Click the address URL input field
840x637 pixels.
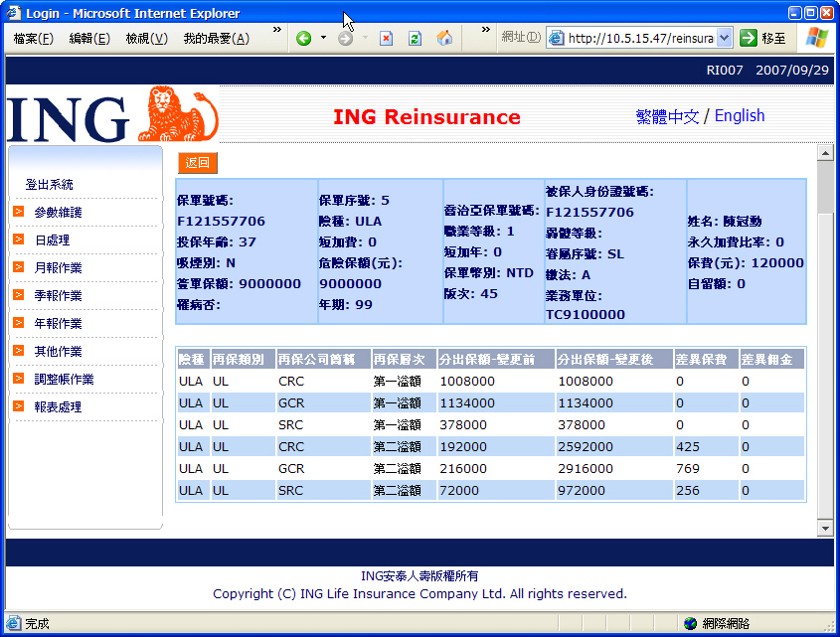(641, 38)
